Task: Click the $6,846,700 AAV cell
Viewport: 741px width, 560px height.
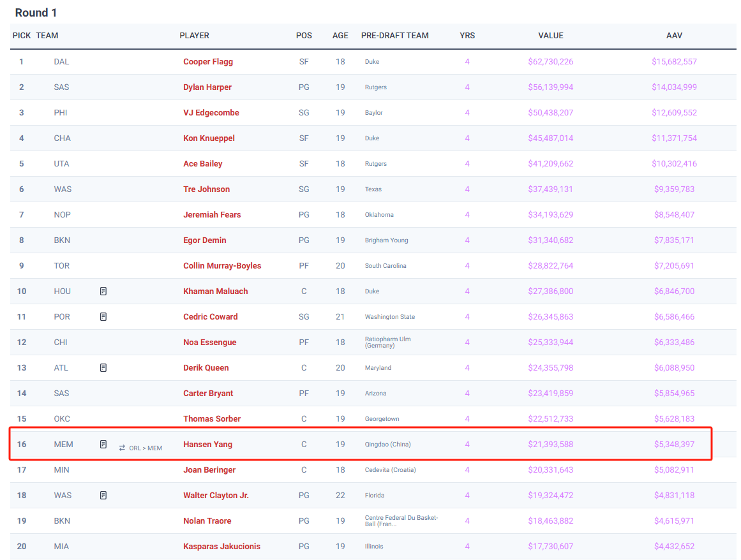Action: (x=674, y=291)
